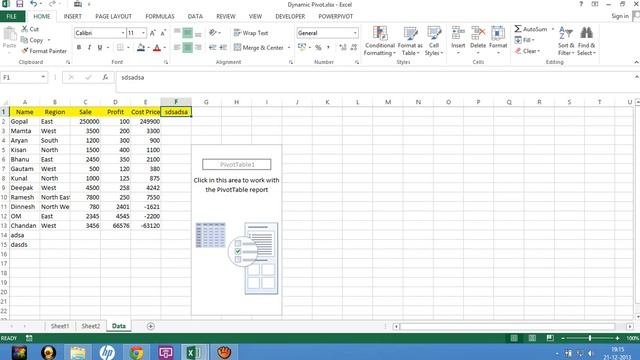Viewport: 640px width, 360px height.
Task: Click the Orientation text angle icon
Action: [214, 33]
